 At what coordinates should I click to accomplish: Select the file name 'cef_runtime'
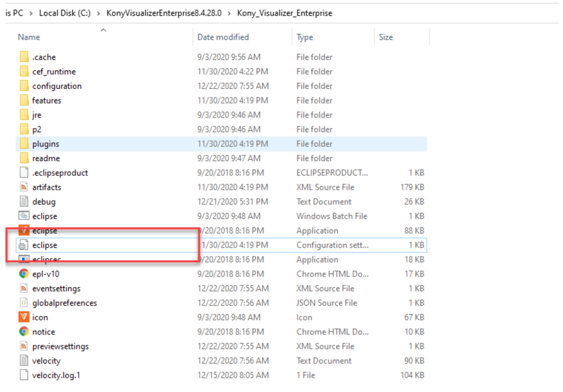(54, 71)
